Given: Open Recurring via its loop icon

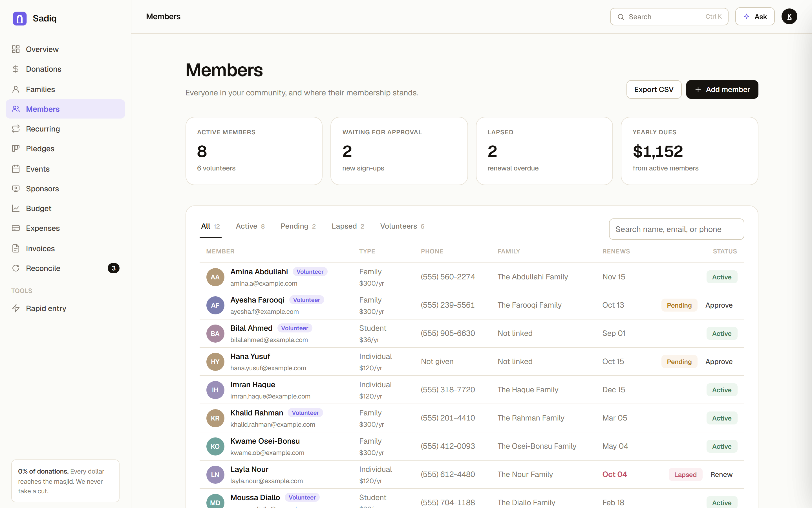Looking at the screenshot, I should (x=16, y=129).
